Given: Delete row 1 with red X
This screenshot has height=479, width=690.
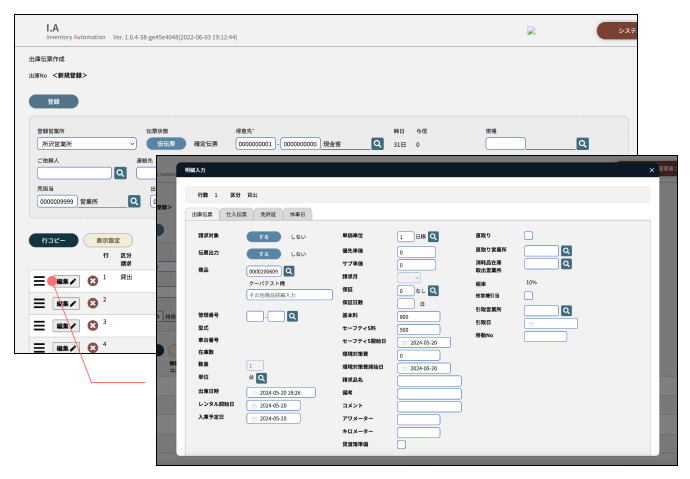Looking at the screenshot, I should [x=92, y=281].
